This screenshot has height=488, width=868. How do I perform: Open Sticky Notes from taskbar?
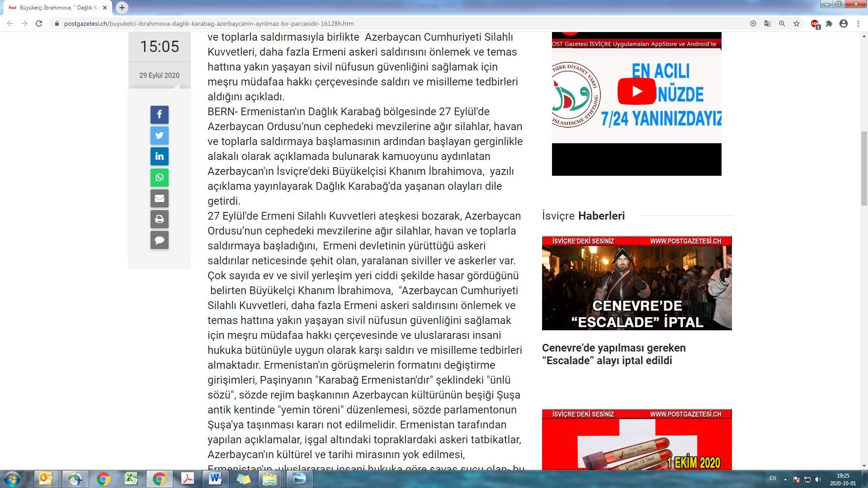click(x=243, y=479)
